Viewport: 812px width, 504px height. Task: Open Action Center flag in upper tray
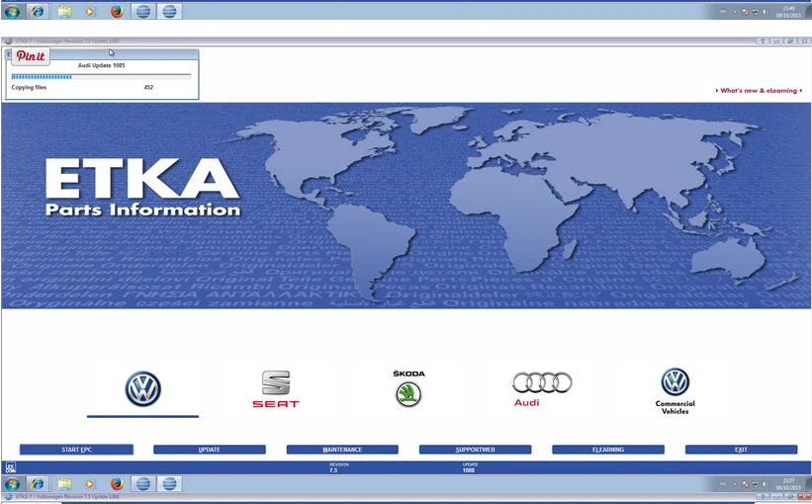click(x=746, y=12)
